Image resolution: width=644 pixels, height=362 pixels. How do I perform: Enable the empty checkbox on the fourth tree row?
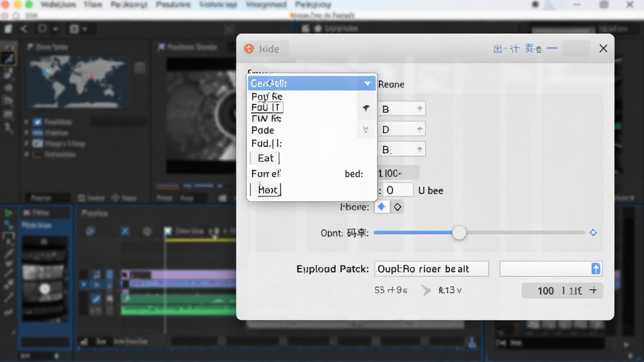tap(37, 155)
